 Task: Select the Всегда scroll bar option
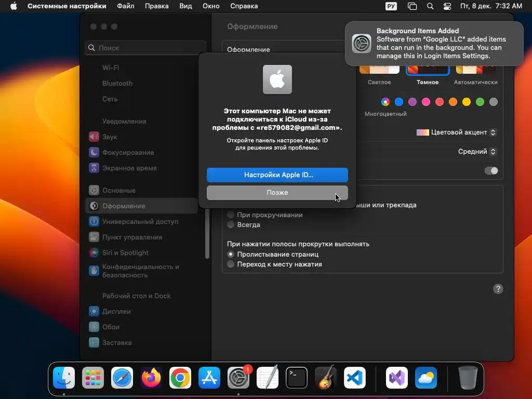pos(231,224)
